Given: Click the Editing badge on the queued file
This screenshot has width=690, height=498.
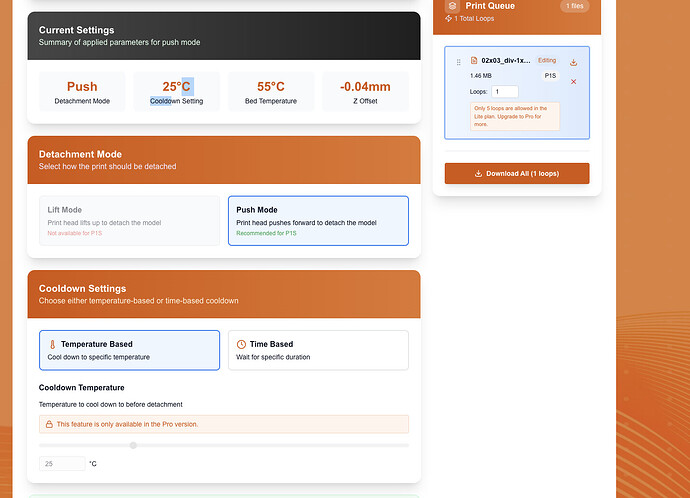Looking at the screenshot, I should (547, 60).
